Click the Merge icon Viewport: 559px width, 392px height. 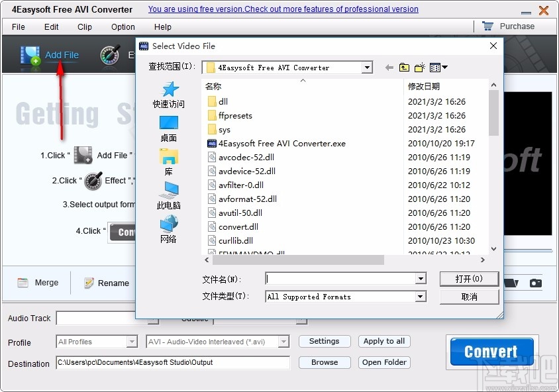click(23, 283)
